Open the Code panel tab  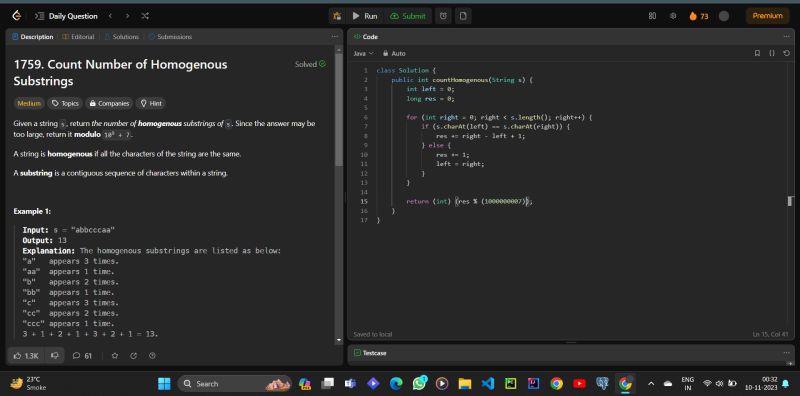click(x=366, y=37)
